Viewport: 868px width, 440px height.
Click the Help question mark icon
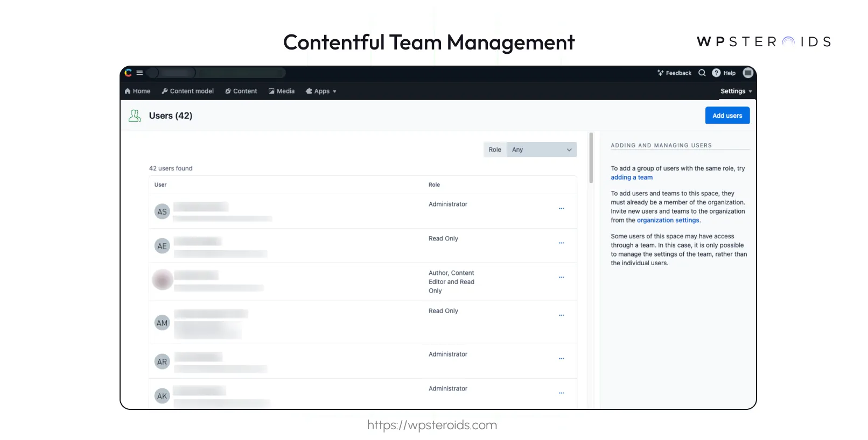pos(716,73)
